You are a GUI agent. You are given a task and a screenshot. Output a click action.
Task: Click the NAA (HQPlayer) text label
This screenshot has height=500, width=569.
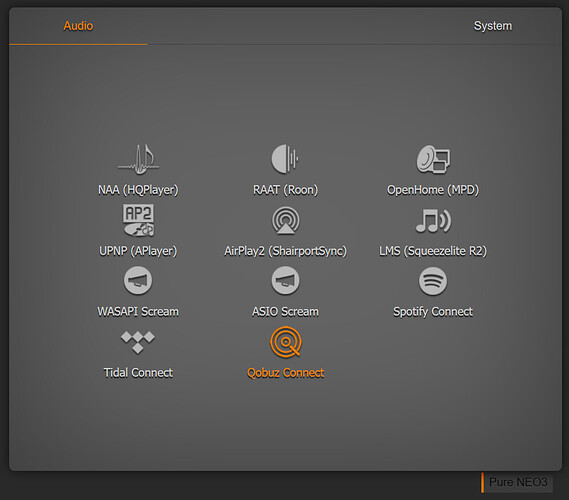pyautogui.click(x=138, y=190)
